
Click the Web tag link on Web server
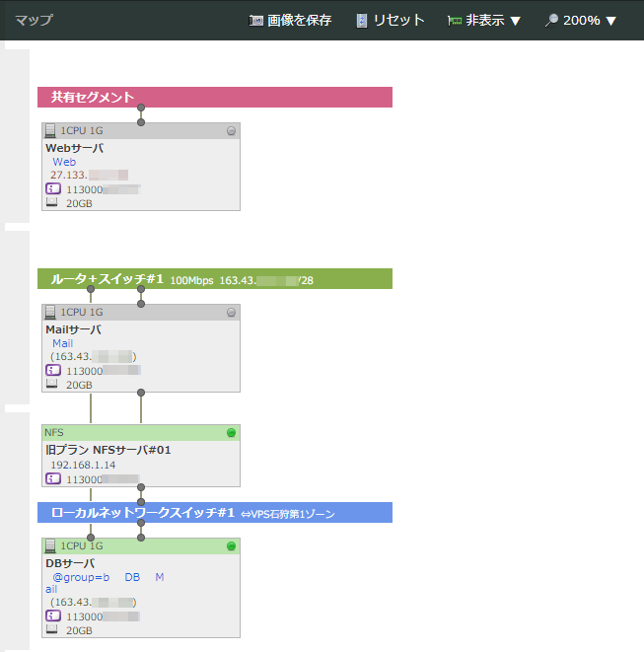coord(64,162)
